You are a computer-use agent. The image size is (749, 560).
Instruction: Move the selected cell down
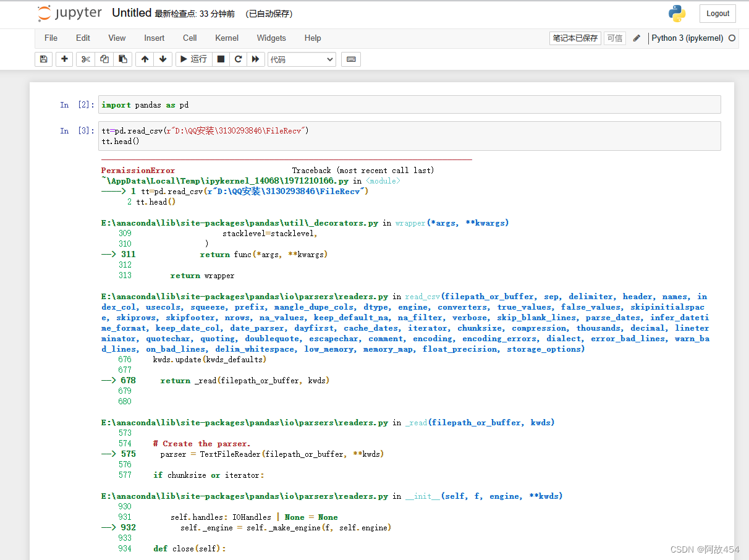point(161,59)
